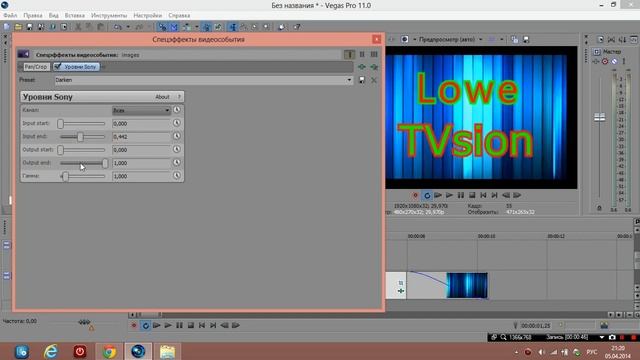
Task: Click the Input end value field 0,442
Action: pyautogui.click(x=141, y=136)
